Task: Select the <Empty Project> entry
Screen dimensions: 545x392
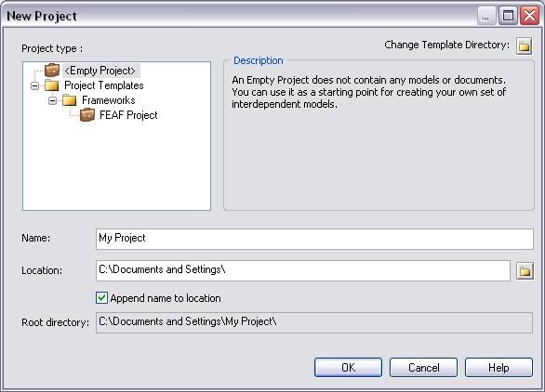Action: coord(100,71)
